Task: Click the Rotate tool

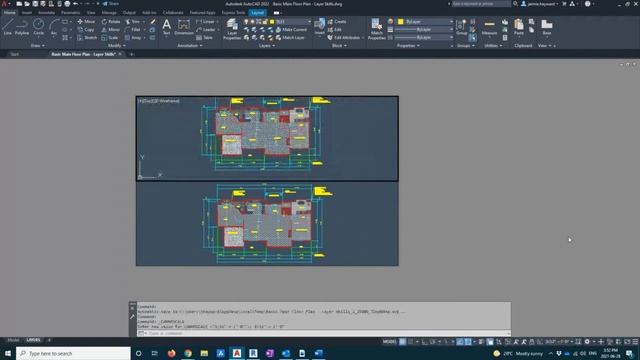Action: click(x=111, y=21)
